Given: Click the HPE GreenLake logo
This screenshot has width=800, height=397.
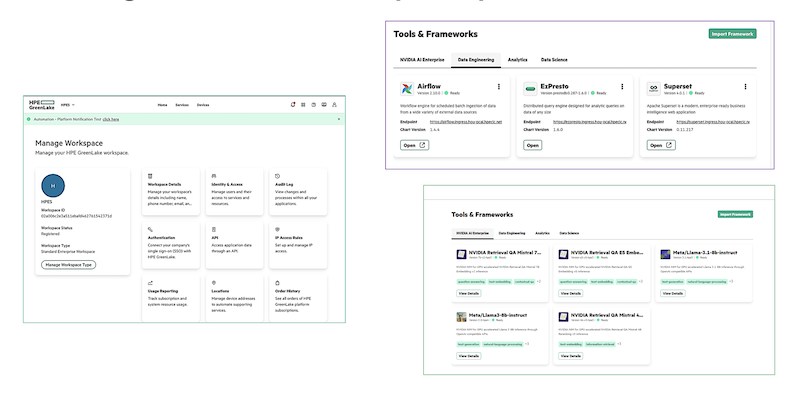Looking at the screenshot, I should 41,105.
